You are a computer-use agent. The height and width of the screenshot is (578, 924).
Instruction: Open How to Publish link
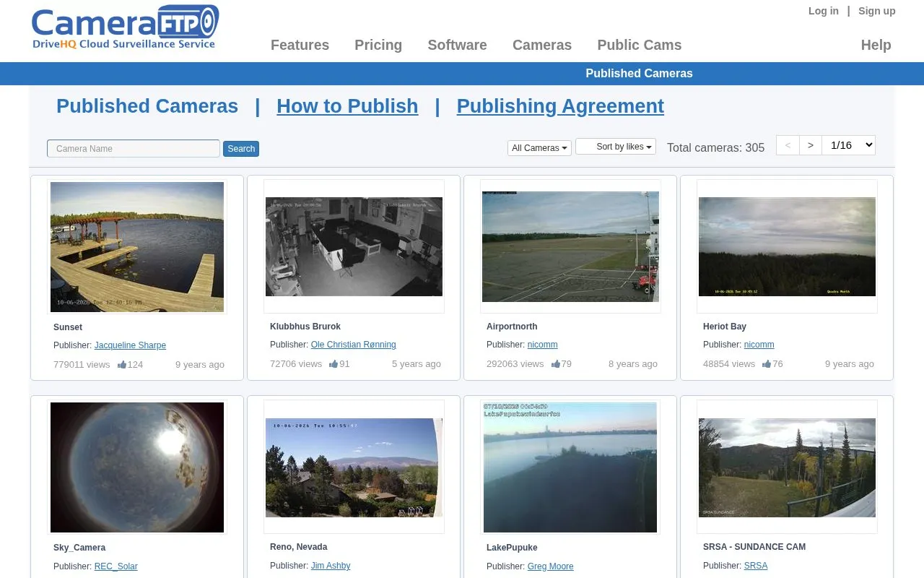[x=347, y=106]
